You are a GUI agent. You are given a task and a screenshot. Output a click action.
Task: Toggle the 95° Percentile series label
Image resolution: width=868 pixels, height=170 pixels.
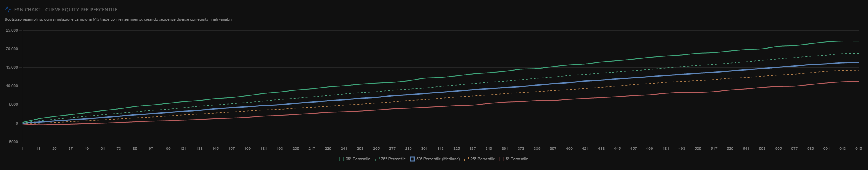click(358, 159)
